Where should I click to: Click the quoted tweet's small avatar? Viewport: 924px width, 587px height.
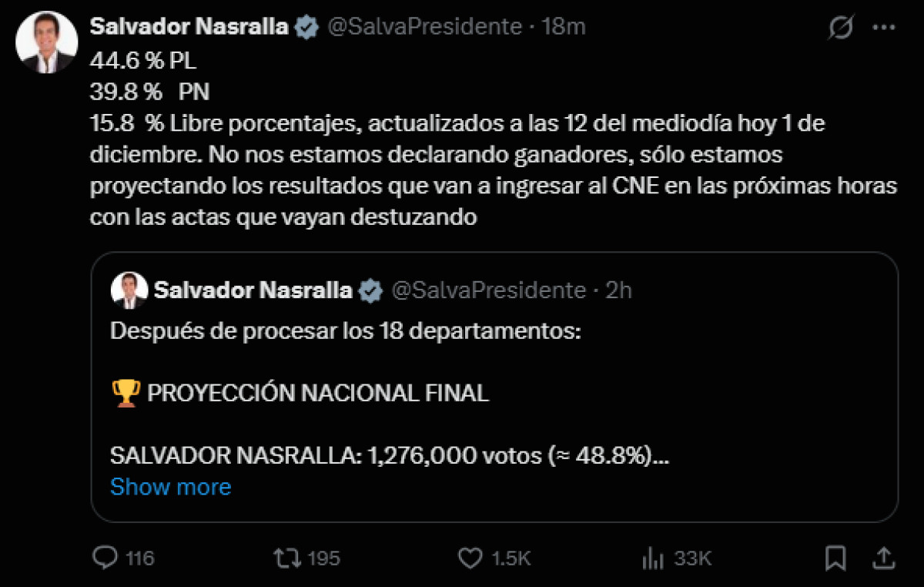click(129, 290)
